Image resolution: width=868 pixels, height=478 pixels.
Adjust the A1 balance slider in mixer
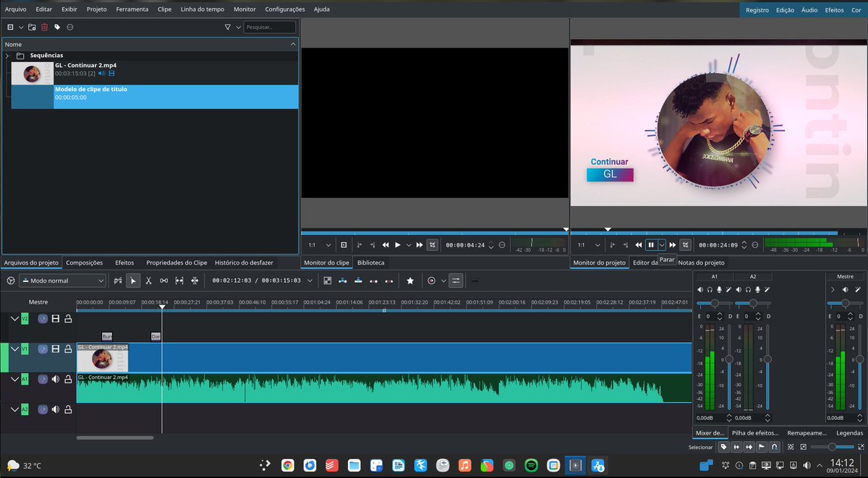[x=715, y=303]
